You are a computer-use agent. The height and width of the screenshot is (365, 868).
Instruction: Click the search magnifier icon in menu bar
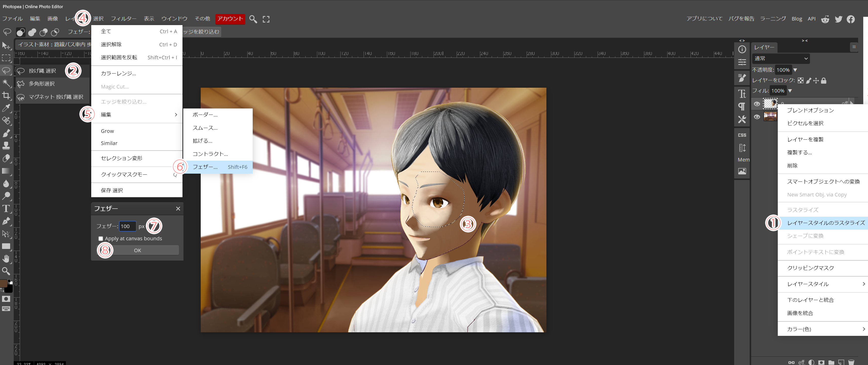[253, 19]
